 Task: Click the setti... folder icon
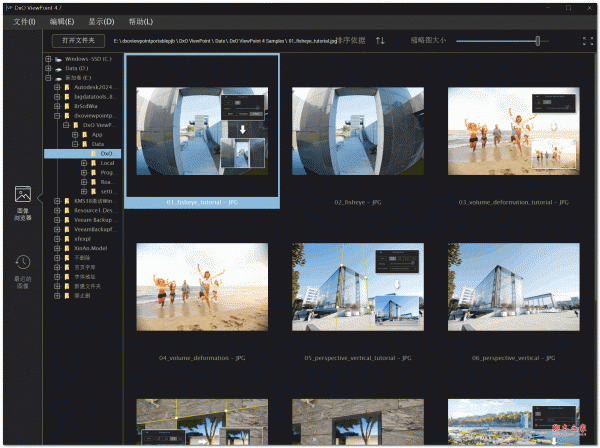click(94, 192)
